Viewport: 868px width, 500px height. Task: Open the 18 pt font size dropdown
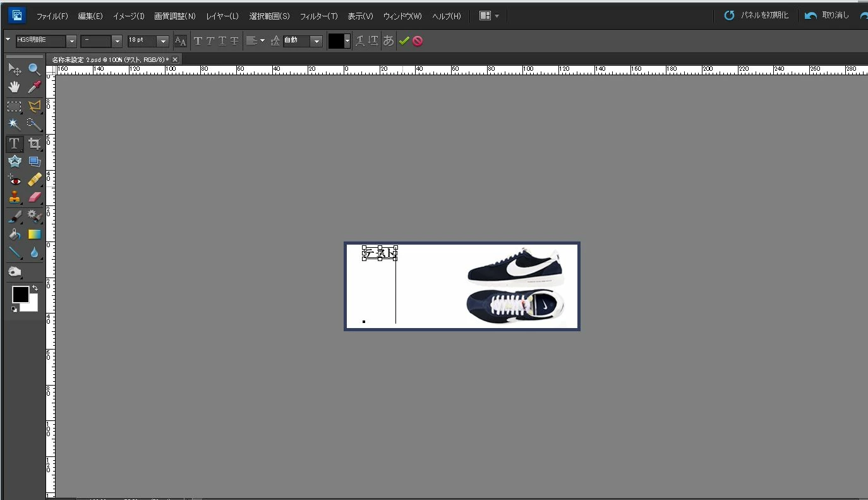pyautogui.click(x=163, y=41)
